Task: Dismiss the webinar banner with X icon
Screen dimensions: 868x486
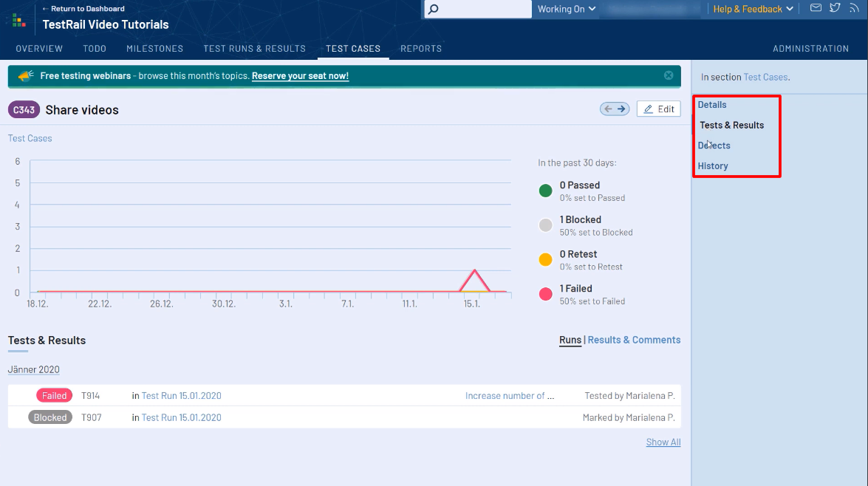Action: click(x=669, y=75)
